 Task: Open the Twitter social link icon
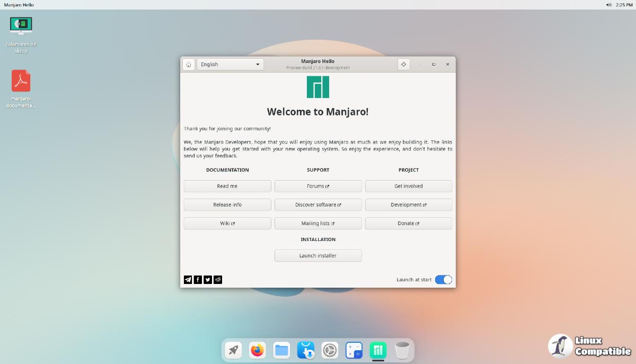point(208,280)
